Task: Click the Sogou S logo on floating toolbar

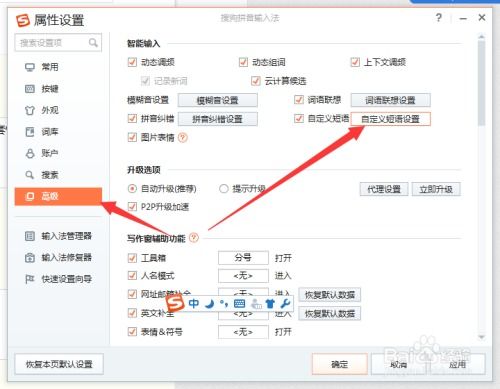Action: [x=175, y=304]
